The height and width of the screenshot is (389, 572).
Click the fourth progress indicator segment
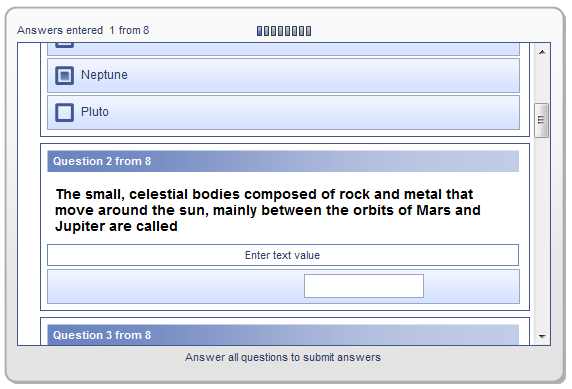click(281, 31)
